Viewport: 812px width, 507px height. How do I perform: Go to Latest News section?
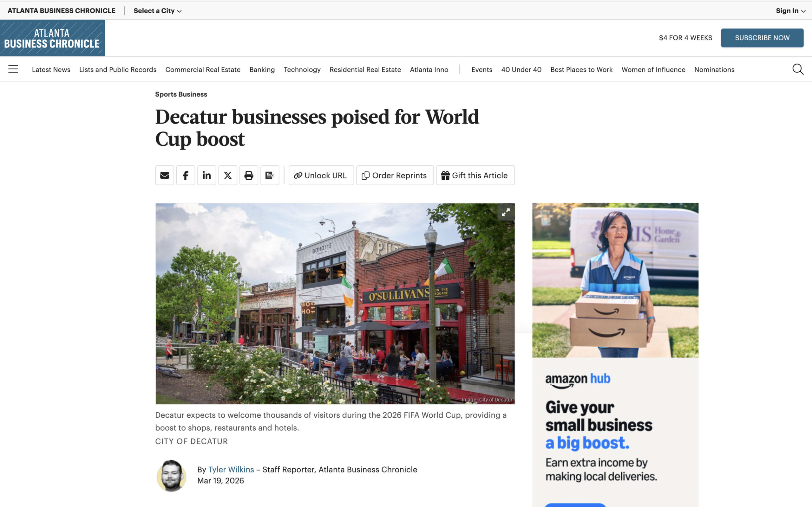[51, 69]
